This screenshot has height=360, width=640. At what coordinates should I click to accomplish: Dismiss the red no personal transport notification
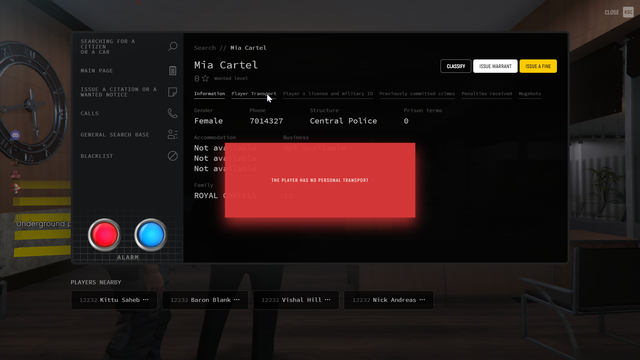320,180
